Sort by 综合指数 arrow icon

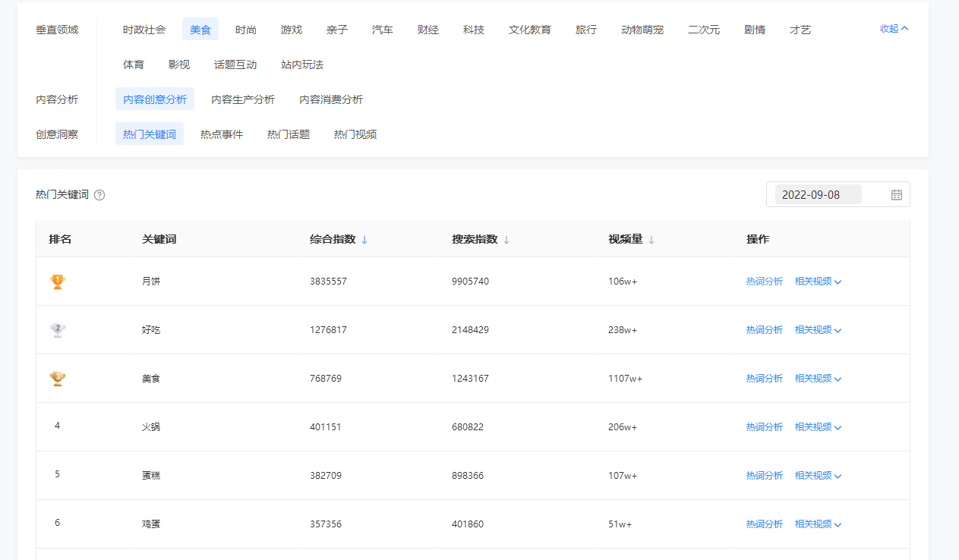coord(364,240)
